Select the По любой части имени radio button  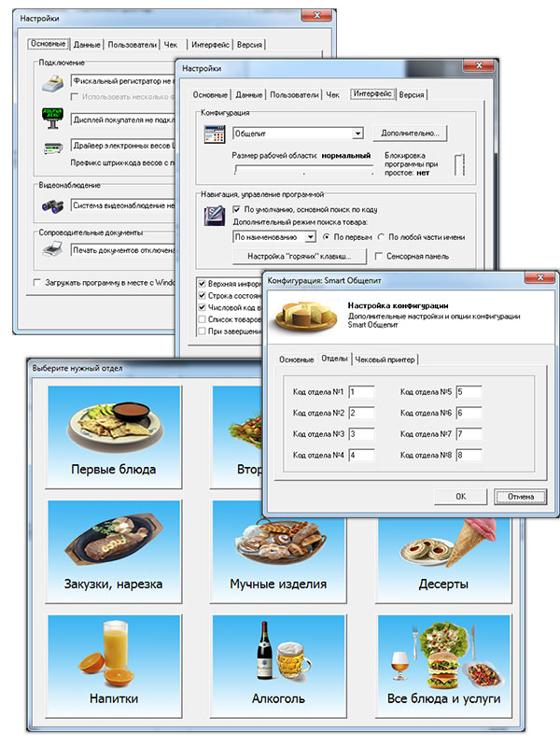(x=382, y=237)
